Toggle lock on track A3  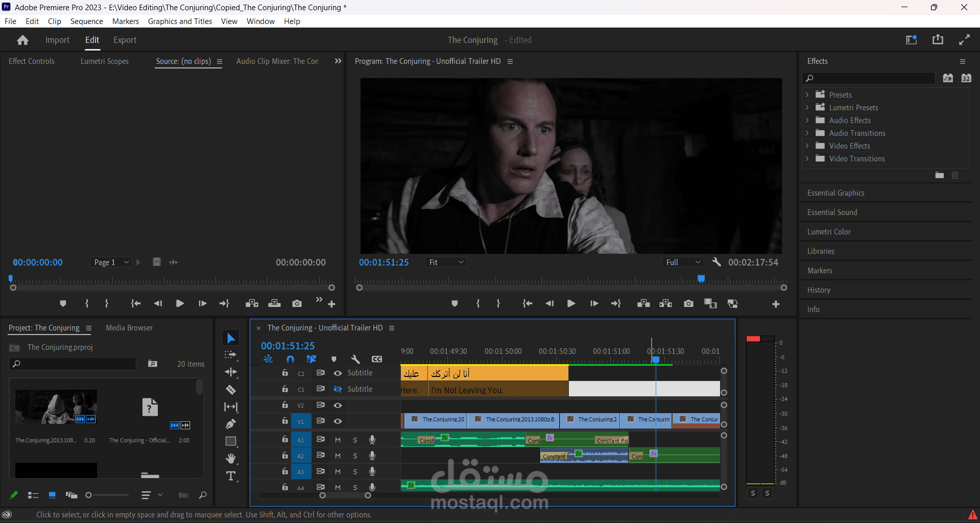pyautogui.click(x=285, y=471)
